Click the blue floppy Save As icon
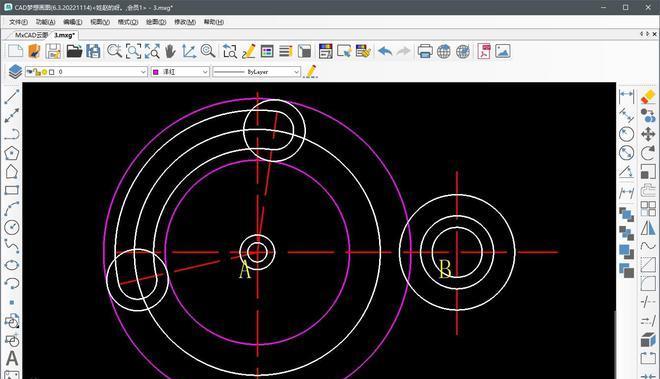 (x=93, y=51)
